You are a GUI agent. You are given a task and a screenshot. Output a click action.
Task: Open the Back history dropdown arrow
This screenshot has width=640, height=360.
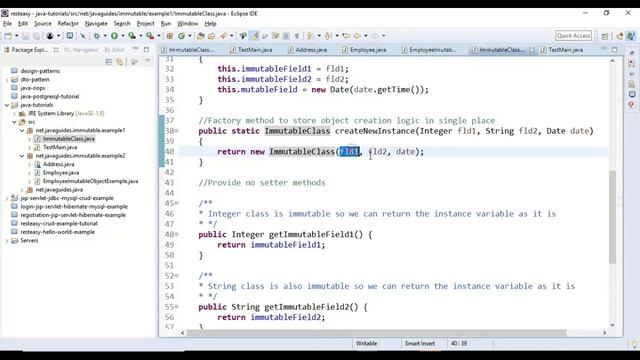[365, 36]
